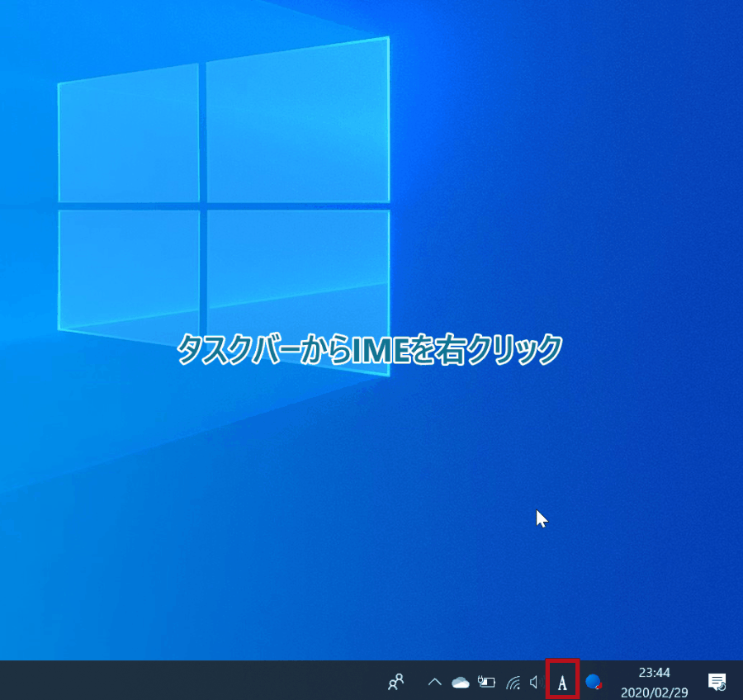Show hidden icons with the chevron
The width and height of the screenshot is (743, 700).
tap(434, 682)
